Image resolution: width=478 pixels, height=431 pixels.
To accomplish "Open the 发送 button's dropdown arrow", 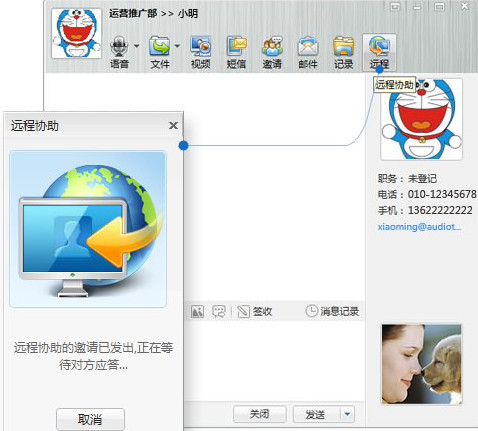I will [x=347, y=414].
